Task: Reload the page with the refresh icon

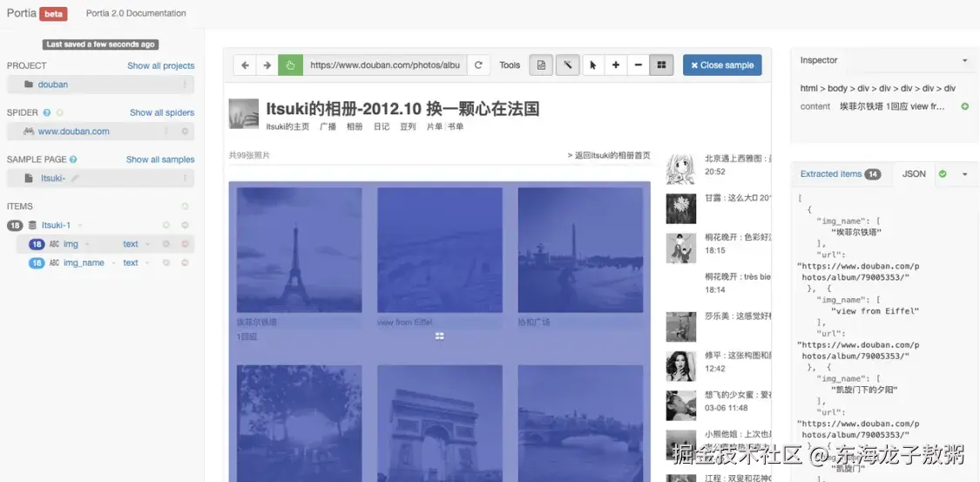Action: [x=479, y=65]
